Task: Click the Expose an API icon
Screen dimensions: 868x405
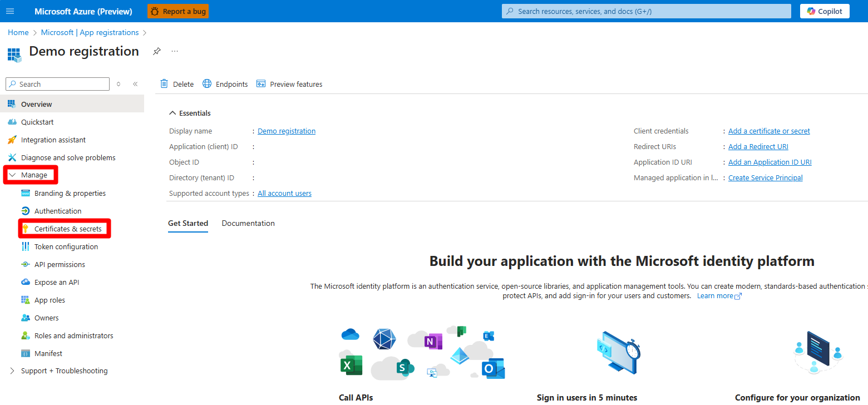Action: pos(25,282)
